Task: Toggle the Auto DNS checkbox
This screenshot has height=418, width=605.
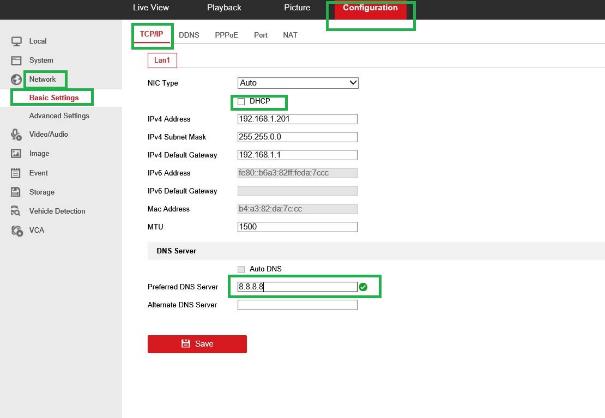Action: pos(241,269)
